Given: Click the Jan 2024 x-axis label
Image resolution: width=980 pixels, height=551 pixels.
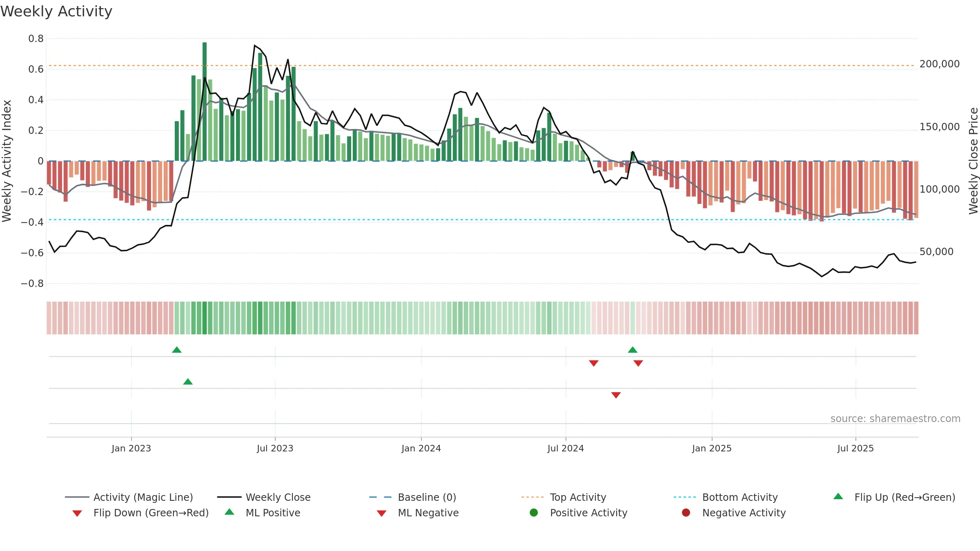Looking at the screenshot, I should click(x=421, y=448).
